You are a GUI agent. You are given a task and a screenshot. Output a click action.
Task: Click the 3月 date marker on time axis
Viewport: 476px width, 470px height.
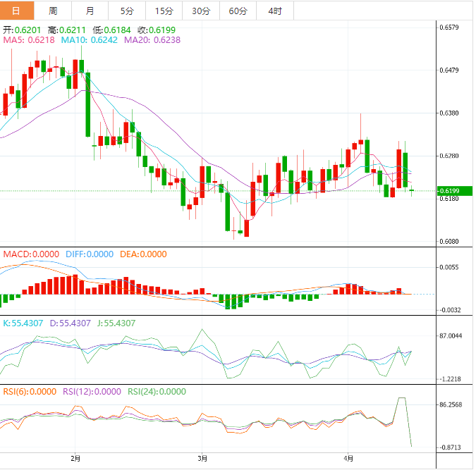pos(202,458)
